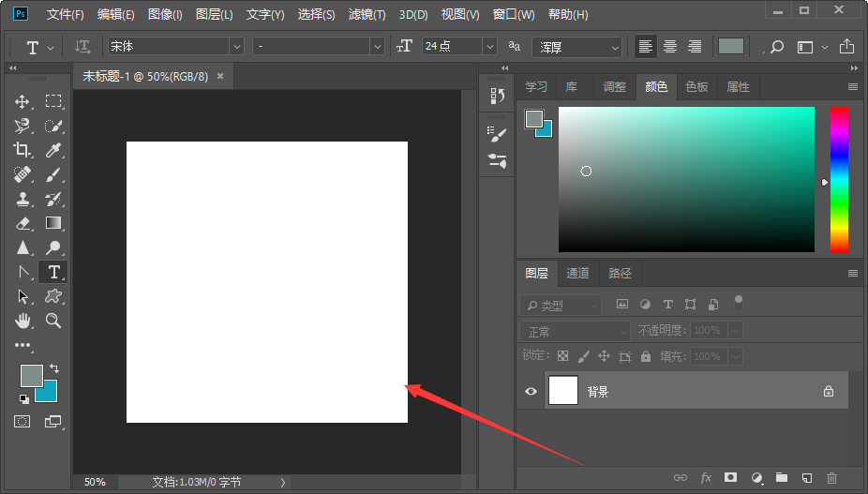The image size is (868, 494).
Task: Delete layer with trash button
Action: click(x=831, y=477)
